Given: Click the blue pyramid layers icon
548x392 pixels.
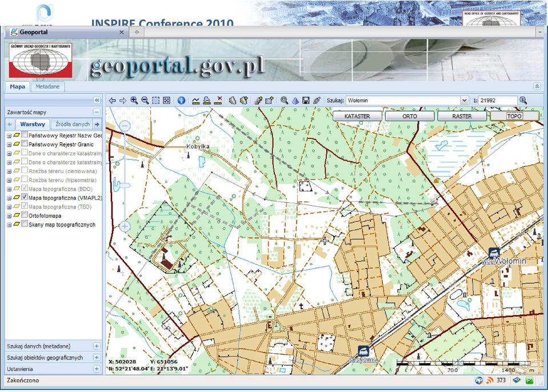Looking at the screenshot, I should (295, 101).
